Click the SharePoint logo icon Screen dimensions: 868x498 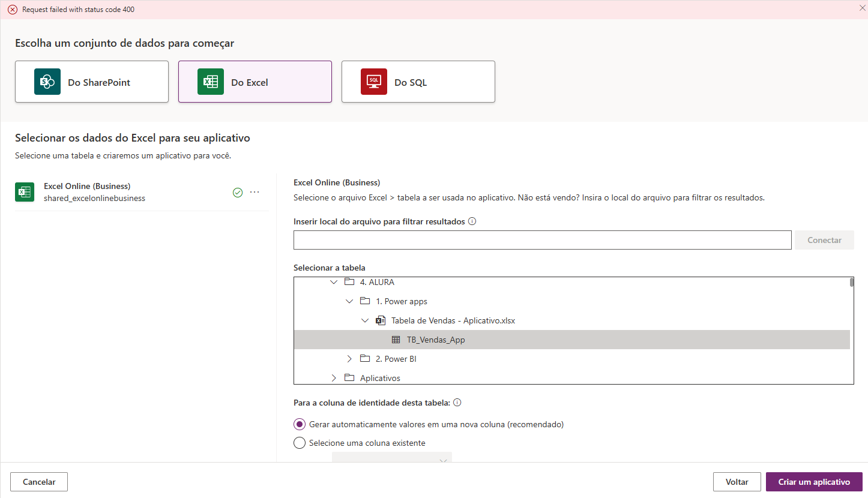point(47,82)
